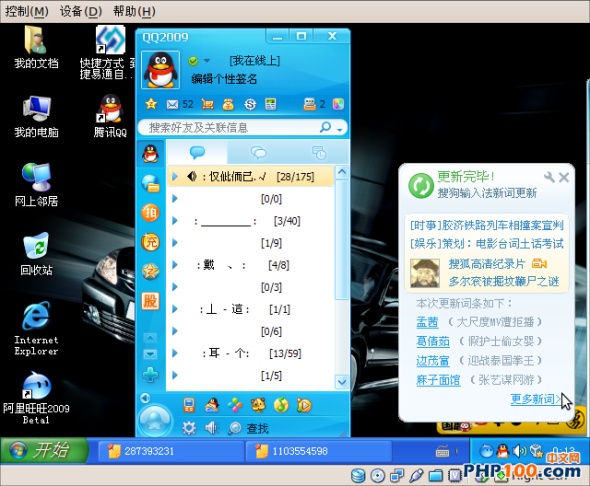Open the money bag icon in QQ toolbar
Screen dimensions: 590x486
228,104
